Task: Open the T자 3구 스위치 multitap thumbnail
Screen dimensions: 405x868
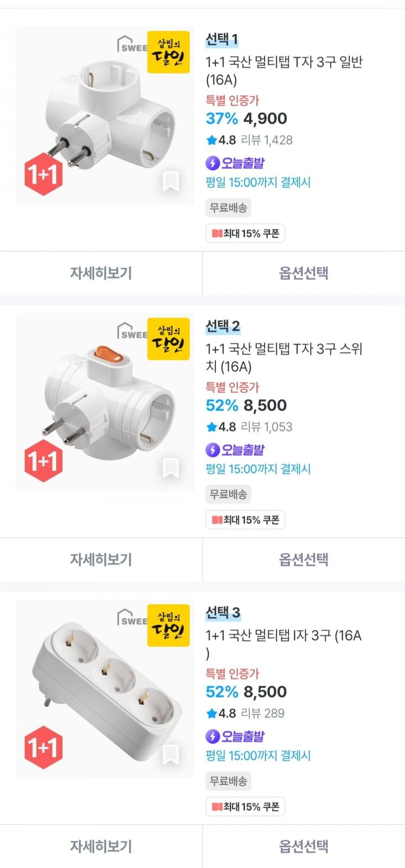Action: point(105,402)
